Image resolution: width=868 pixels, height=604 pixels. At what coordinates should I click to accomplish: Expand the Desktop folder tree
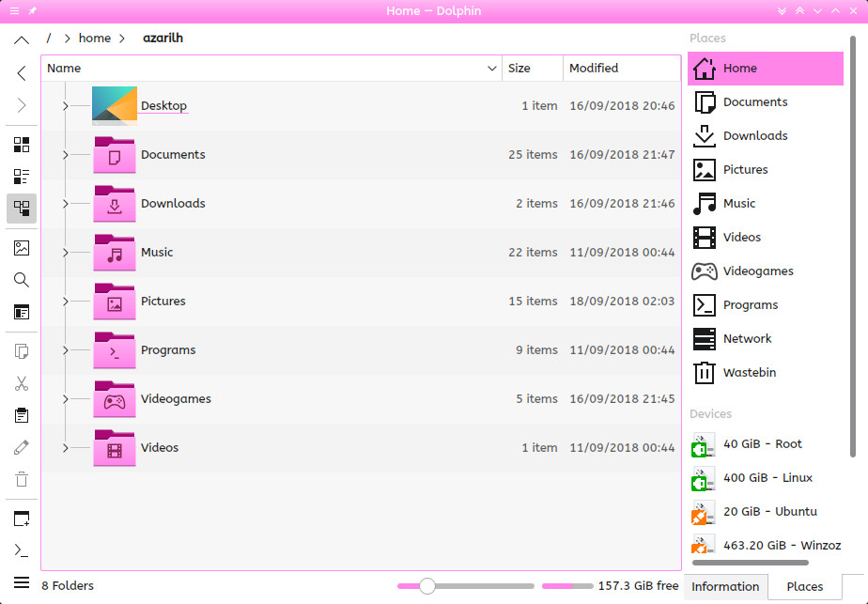click(x=66, y=106)
